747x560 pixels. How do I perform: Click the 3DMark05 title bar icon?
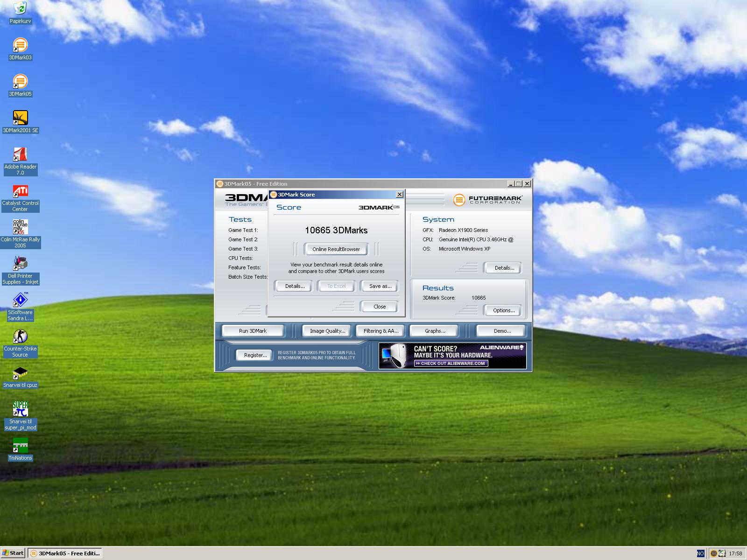pos(220,184)
